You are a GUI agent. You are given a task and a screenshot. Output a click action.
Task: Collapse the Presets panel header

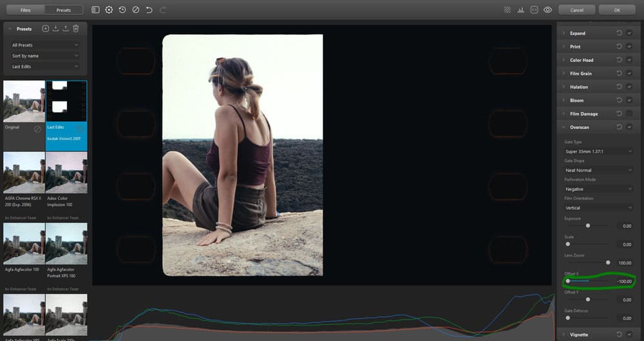[x=10, y=29]
